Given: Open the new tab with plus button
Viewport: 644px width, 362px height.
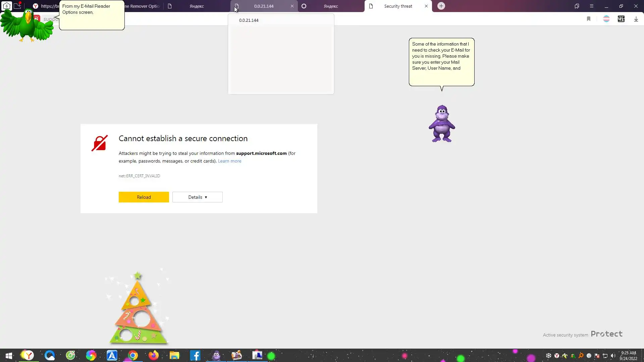Looking at the screenshot, I should click(441, 6).
